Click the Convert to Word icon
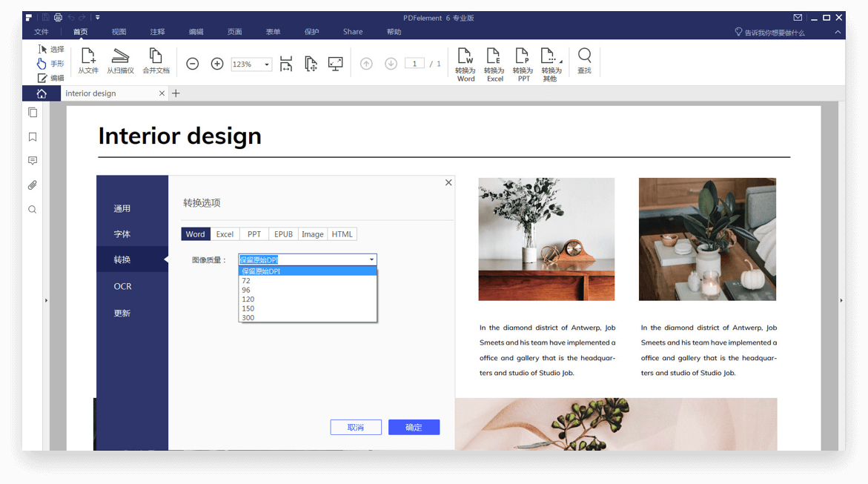Screen dimensions: 868x484 [465, 57]
